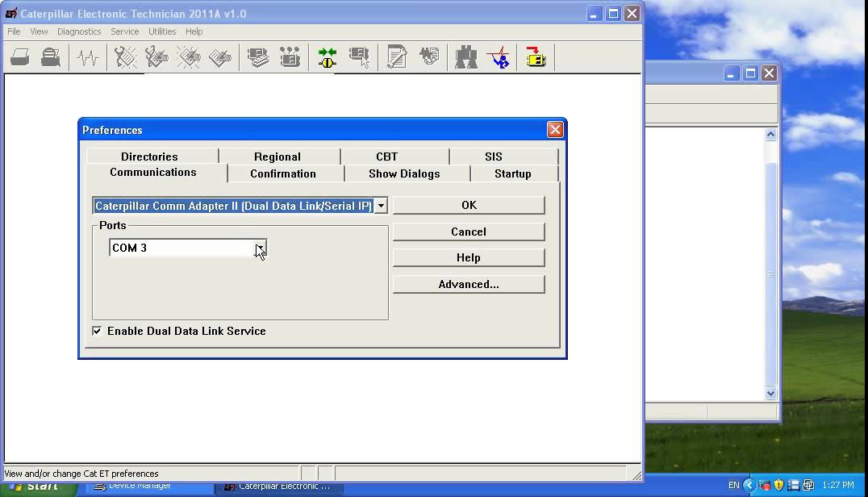Click the network computers tray icon

coord(808,486)
